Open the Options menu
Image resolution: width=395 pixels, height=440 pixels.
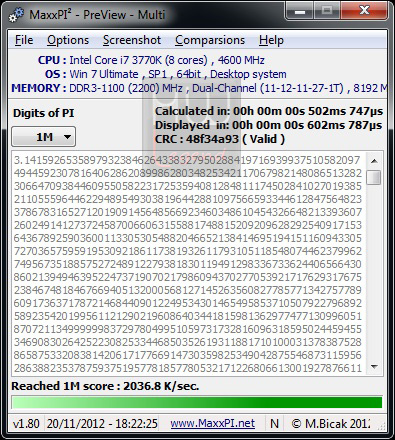tap(68, 40)
